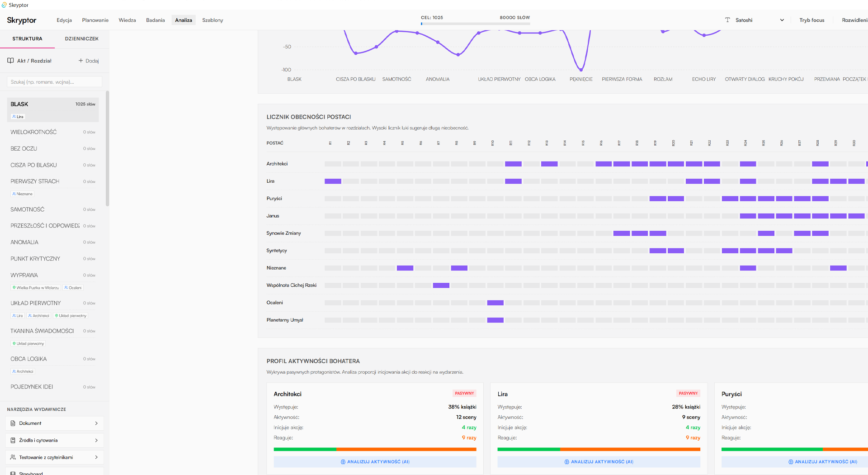Select the SAMOTNOŚĆ chapter in the sidebar
Screen dimensions: 868x475
[x=53, y=209]
